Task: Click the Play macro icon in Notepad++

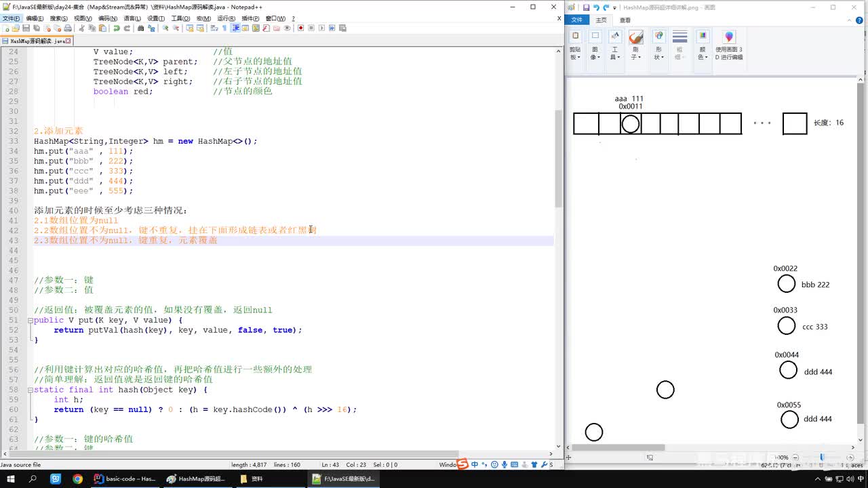Action: (321, 28)
